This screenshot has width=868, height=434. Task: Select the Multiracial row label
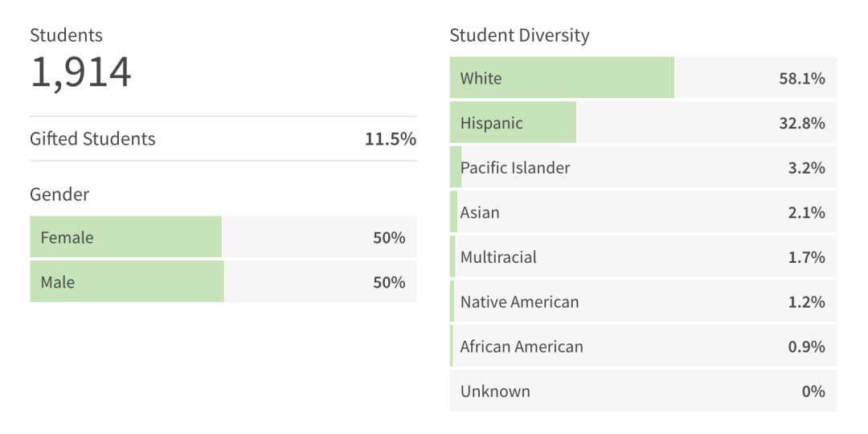click(498, 258)
